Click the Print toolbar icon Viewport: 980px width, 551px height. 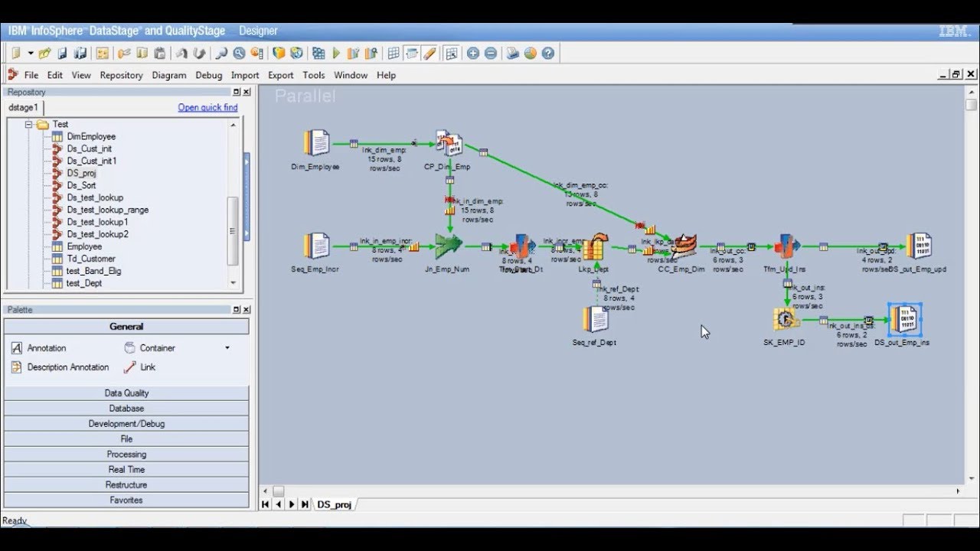pos(512,54)
